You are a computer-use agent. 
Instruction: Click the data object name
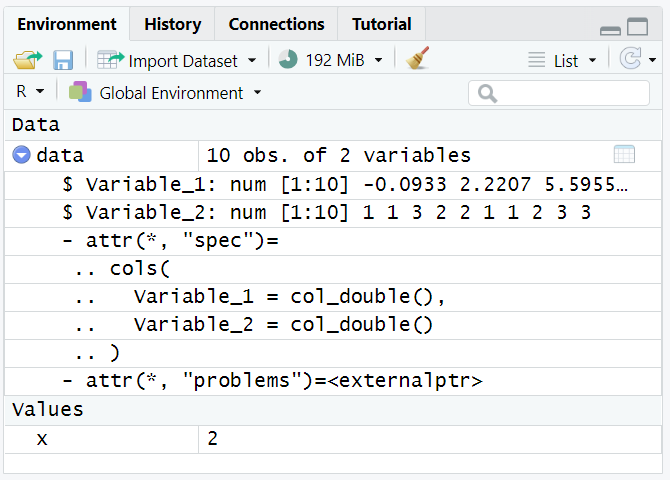coord(60,155)
